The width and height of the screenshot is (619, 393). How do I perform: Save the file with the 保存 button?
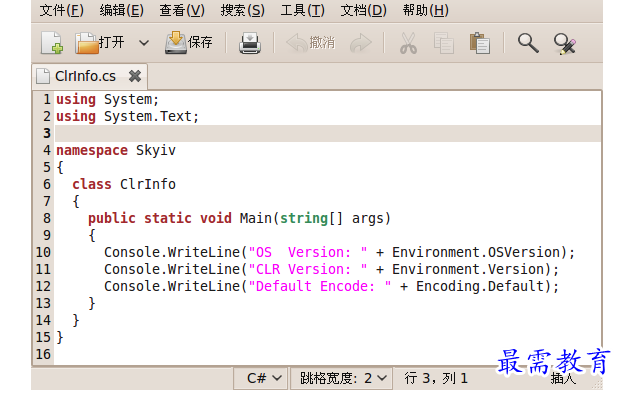point(189,43)
